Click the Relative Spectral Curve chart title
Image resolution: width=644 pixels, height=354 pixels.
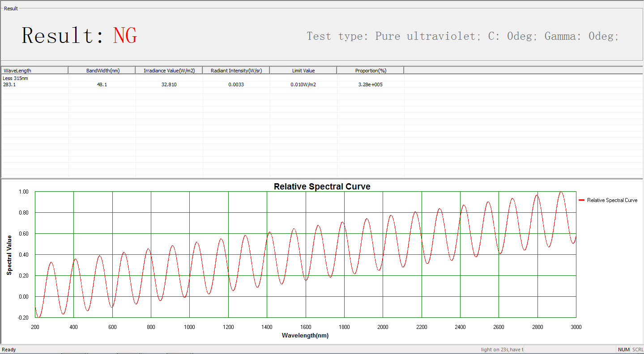[x=322, y=186]
